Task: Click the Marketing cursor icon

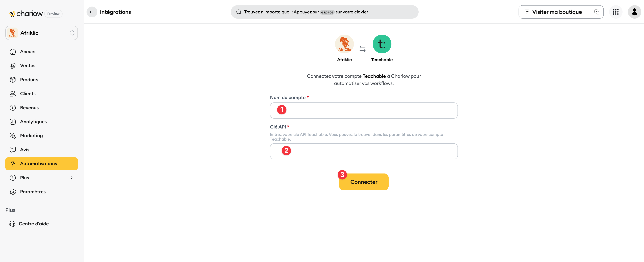Action: (x=13, y=136)
